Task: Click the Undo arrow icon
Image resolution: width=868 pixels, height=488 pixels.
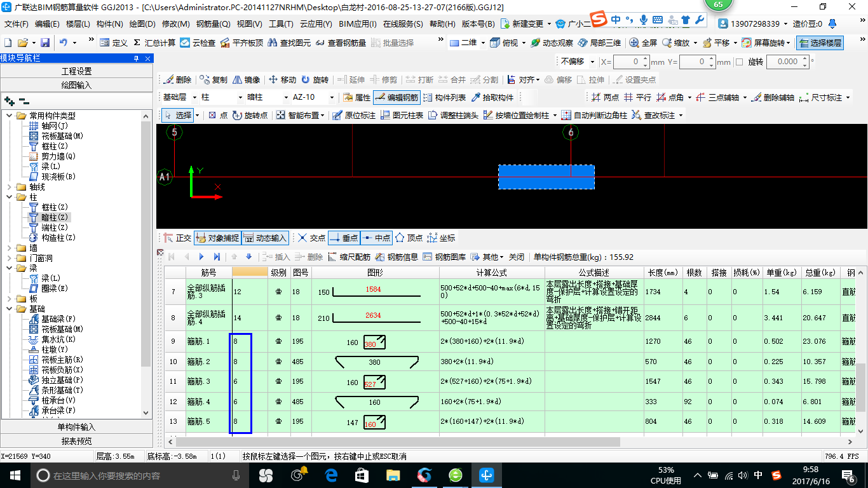Action: click(x=64, y=43)
